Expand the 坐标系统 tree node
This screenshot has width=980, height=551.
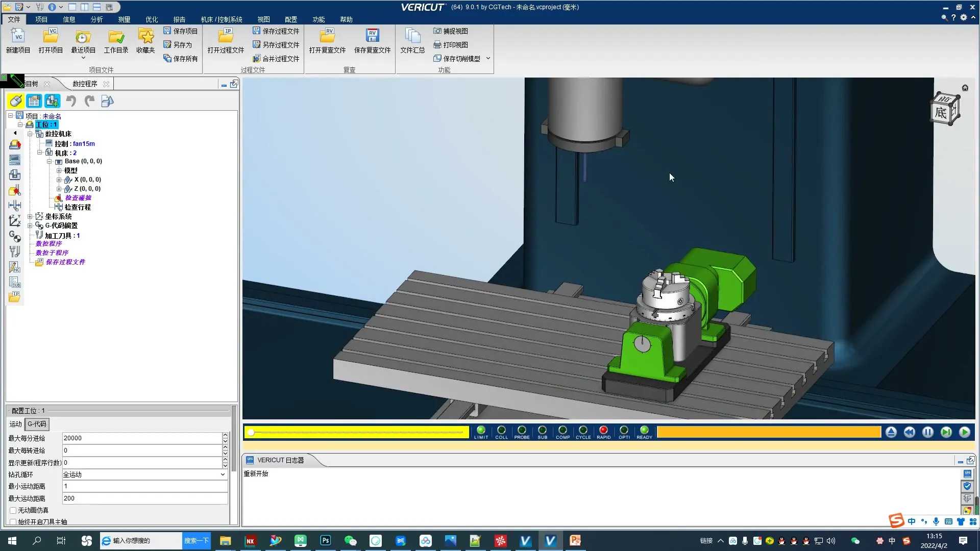[30, 216]
